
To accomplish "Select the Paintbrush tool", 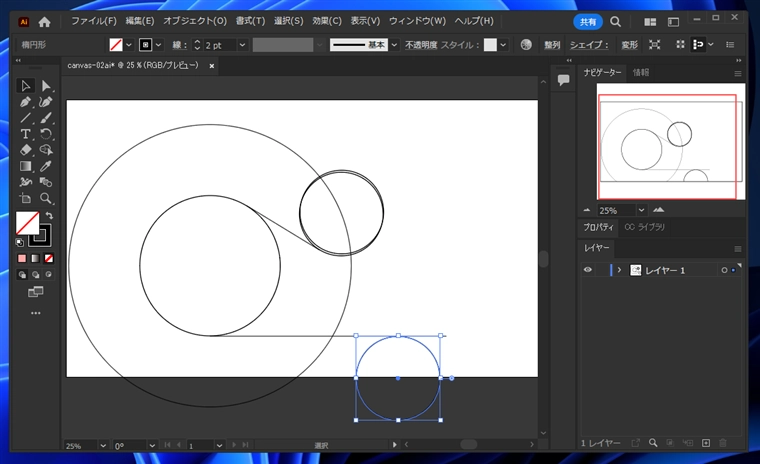I will pos(46,118).
